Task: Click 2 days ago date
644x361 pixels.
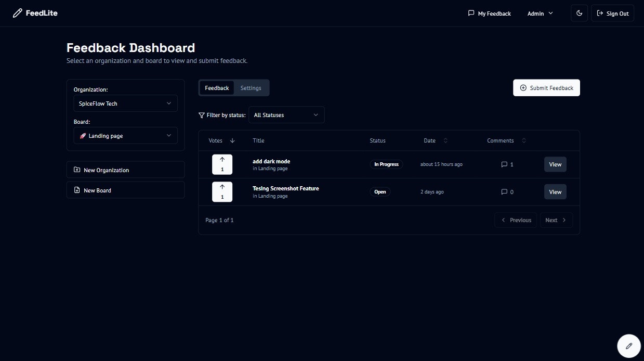Action: 432,192
